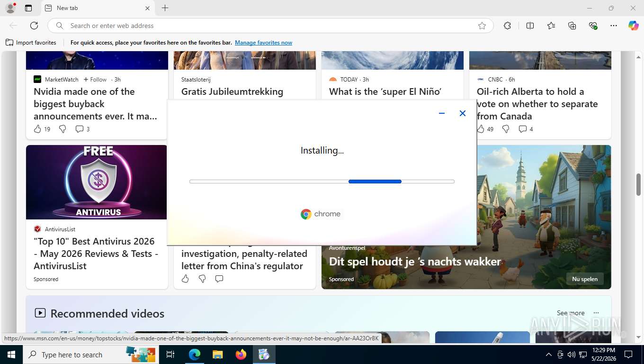
Task: Click the MarketWatch source name
Action: click(62, 80)
